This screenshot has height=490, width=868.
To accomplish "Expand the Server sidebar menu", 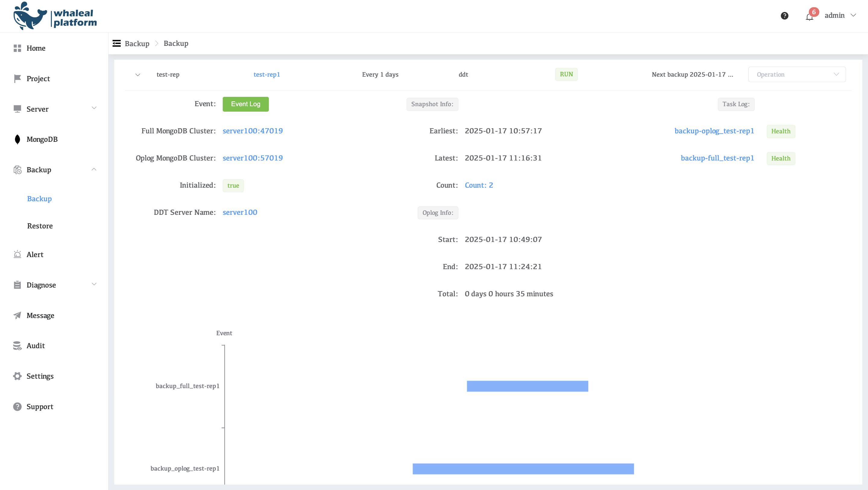I will (x=94, y=108).
